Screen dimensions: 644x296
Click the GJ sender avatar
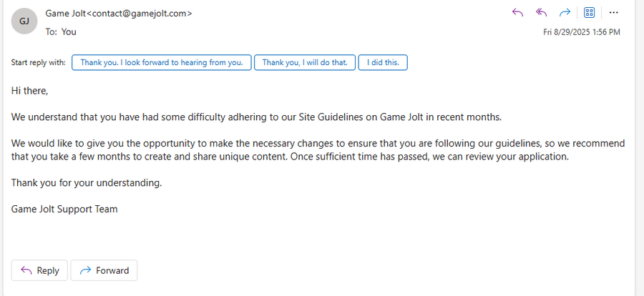pos(24,21)
